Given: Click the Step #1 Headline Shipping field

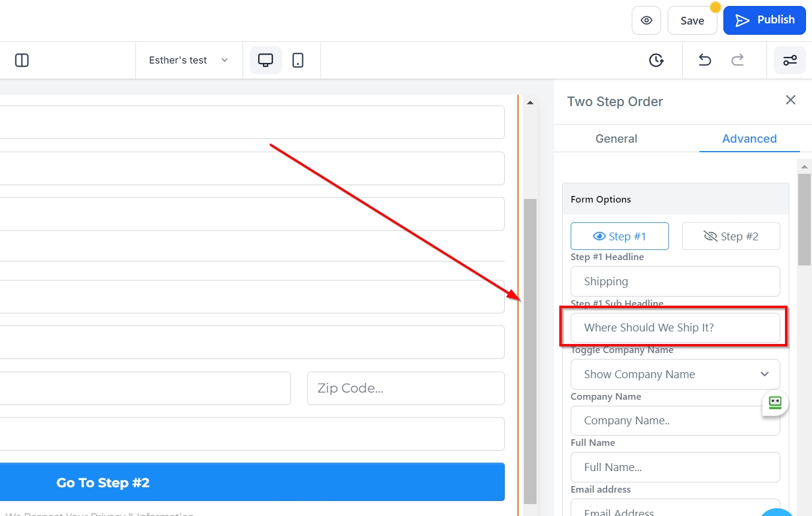Looking at the screenshot, I should (x=675, y=282).
